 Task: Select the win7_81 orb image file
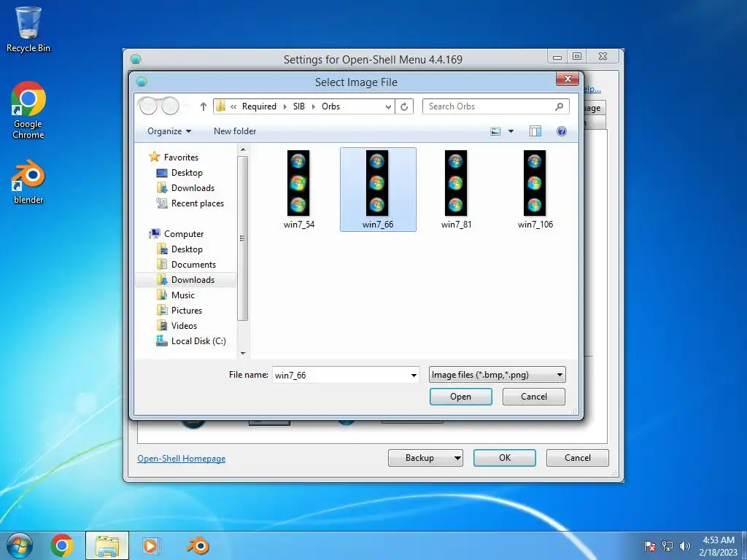pyautogui.click(x=457, y=190)
